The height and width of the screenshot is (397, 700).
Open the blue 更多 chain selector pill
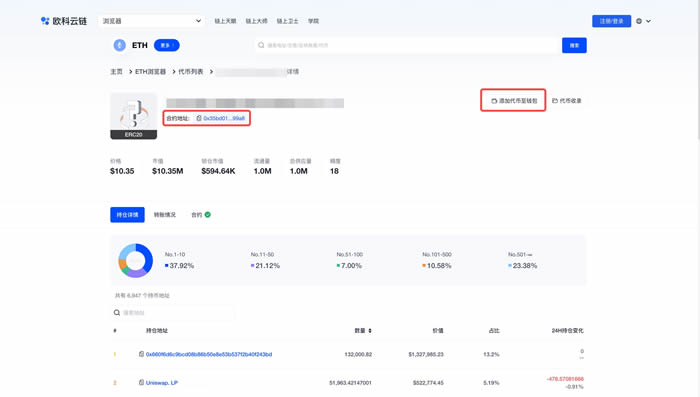[x=167, y=45]
